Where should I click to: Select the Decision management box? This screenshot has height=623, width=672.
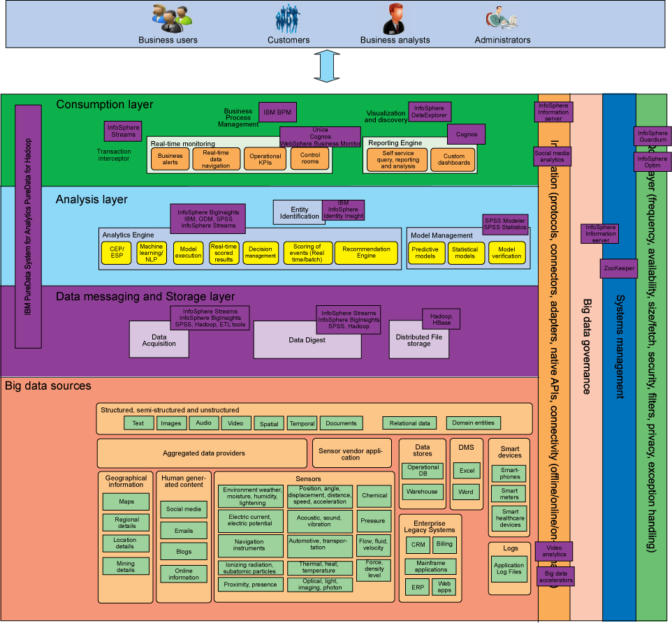click(261, 253)
